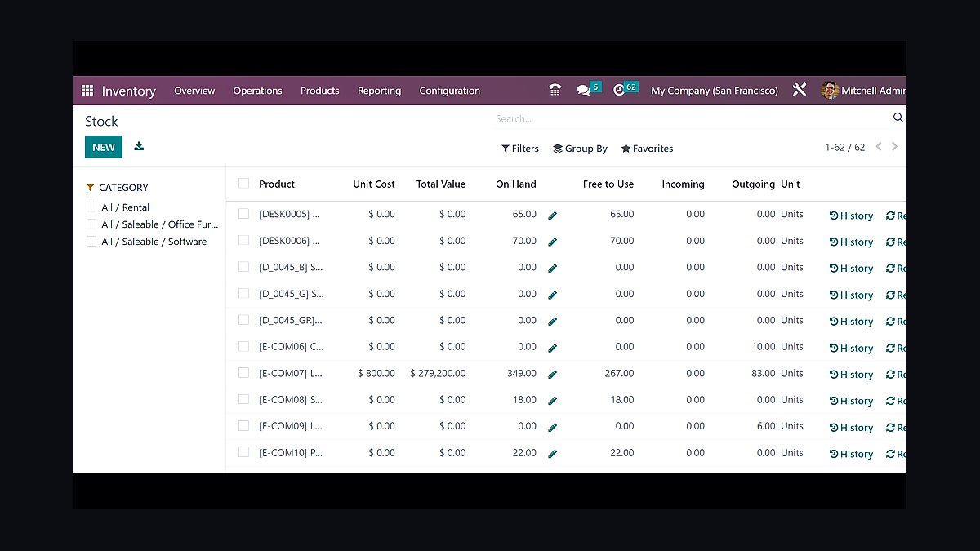Open the [E-COM07] product row

click(291, 373)
